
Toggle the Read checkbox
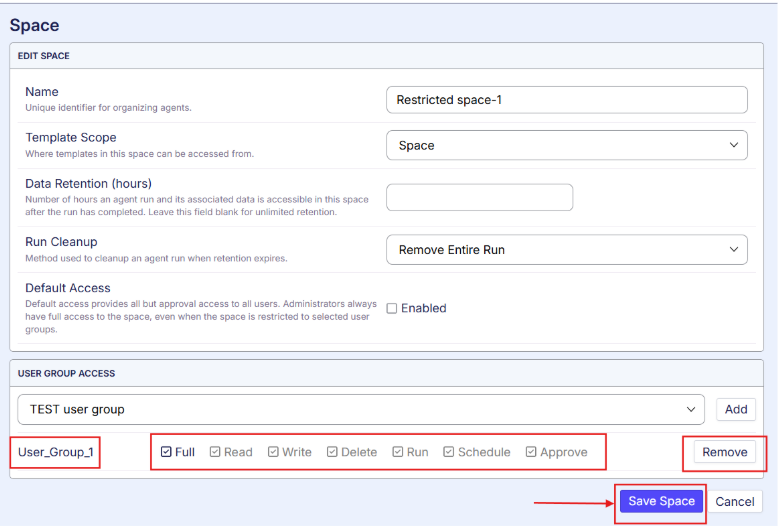coord(215,452)
